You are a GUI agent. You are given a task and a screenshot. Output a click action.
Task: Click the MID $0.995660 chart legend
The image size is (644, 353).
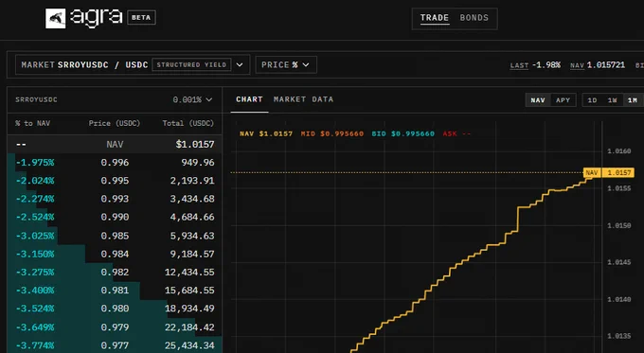(331, 133)
